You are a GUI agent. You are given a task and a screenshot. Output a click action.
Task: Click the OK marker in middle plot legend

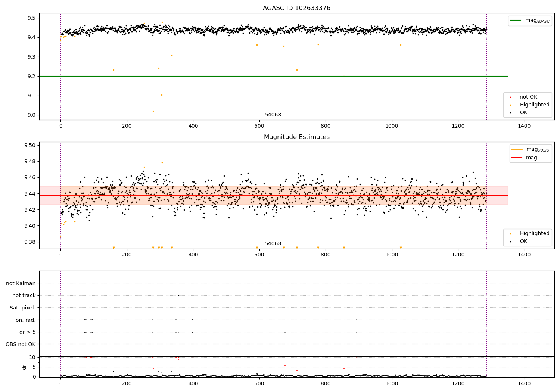tap(510, 242)
